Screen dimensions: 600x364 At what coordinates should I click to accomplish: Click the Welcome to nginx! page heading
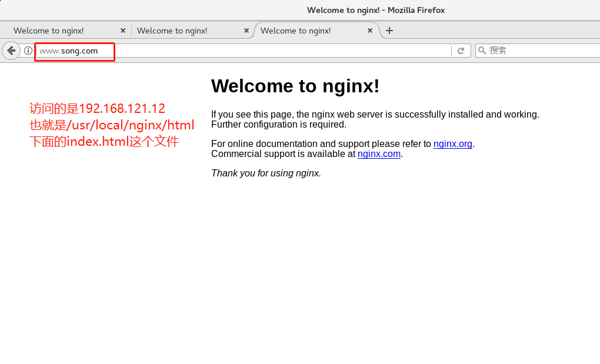(x=295, y=86)
